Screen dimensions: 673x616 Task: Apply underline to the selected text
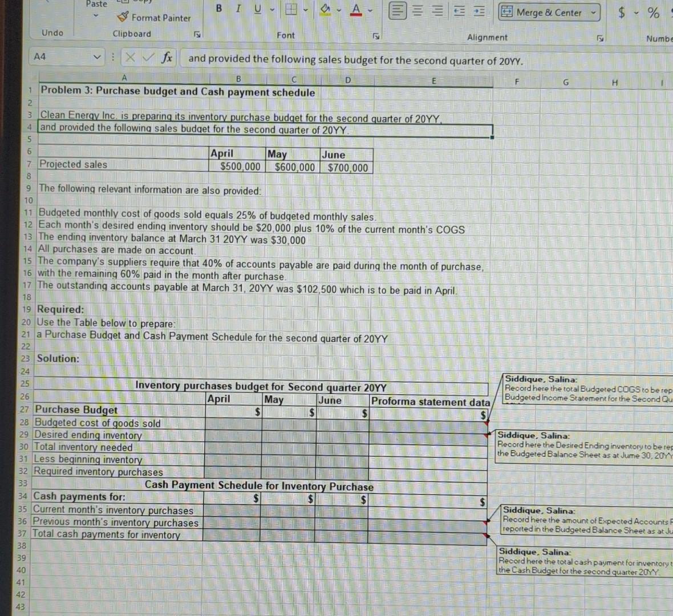tap(257, 9)
